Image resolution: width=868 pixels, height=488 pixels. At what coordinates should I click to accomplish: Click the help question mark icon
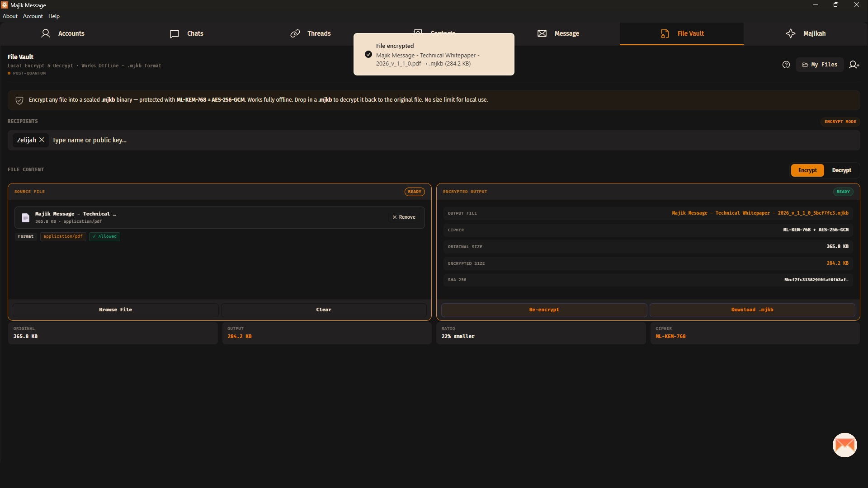[x=786, y=65]
